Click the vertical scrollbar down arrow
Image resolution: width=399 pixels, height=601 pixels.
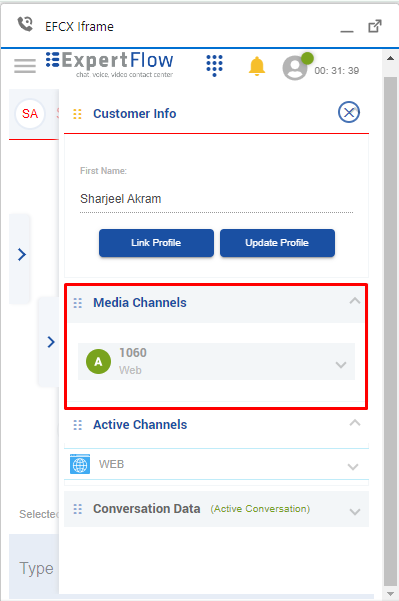click(390, 594)
